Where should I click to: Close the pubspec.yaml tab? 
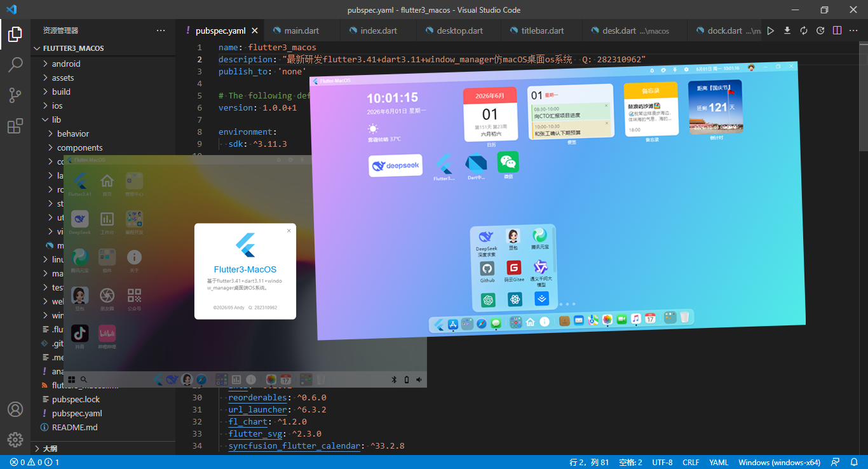255,31
